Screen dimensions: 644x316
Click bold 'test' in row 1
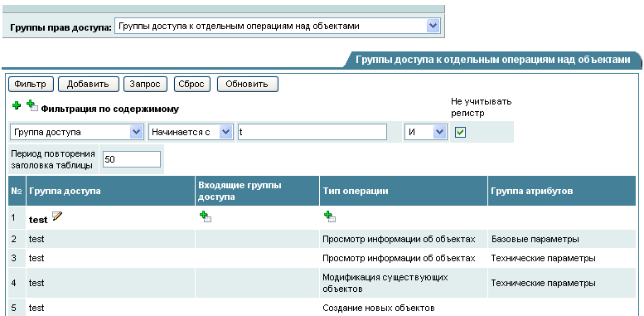[38, 220]
